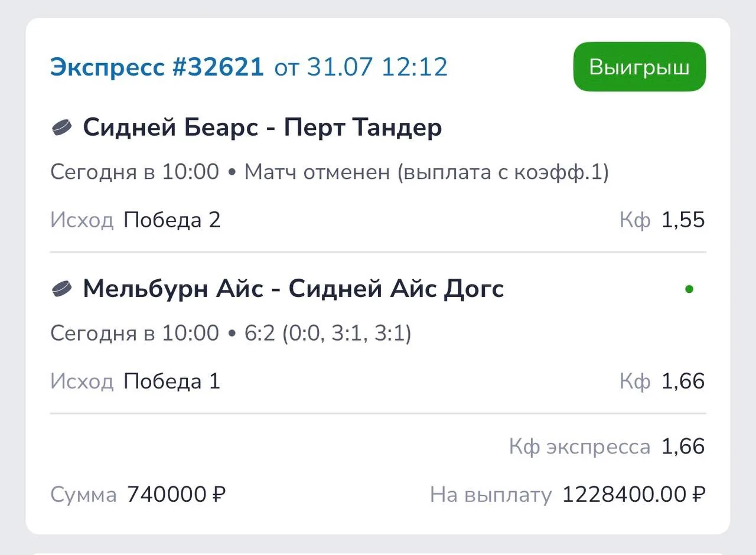
Task: Click the Сумма 740000 ₽ stake amount
Action: click(x=177, y=495)
